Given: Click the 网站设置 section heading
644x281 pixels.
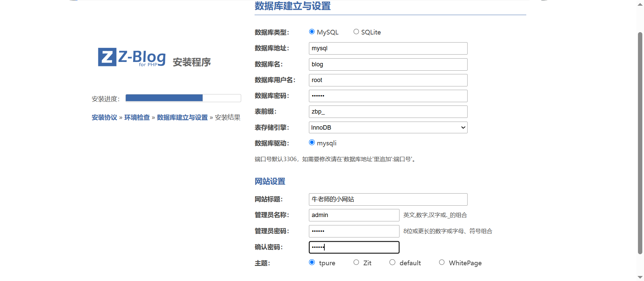Looking at the screenshot, I should point(270,182).
